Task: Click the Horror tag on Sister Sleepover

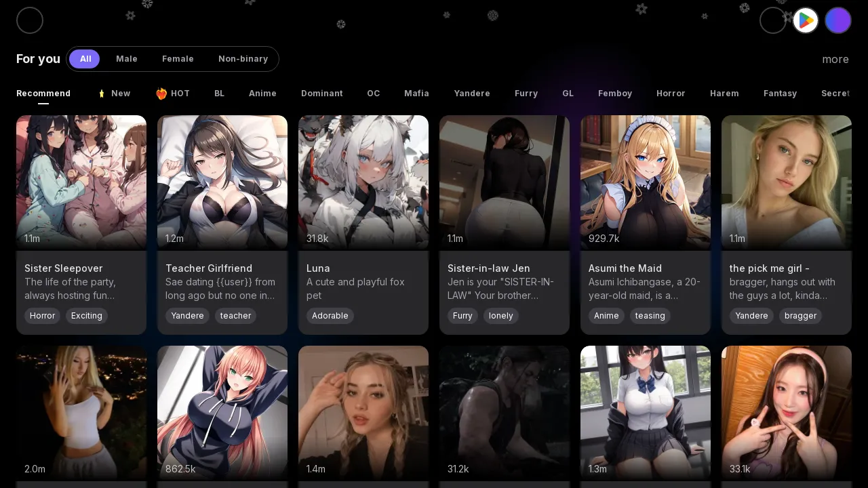Action: (x=42, y=316)
